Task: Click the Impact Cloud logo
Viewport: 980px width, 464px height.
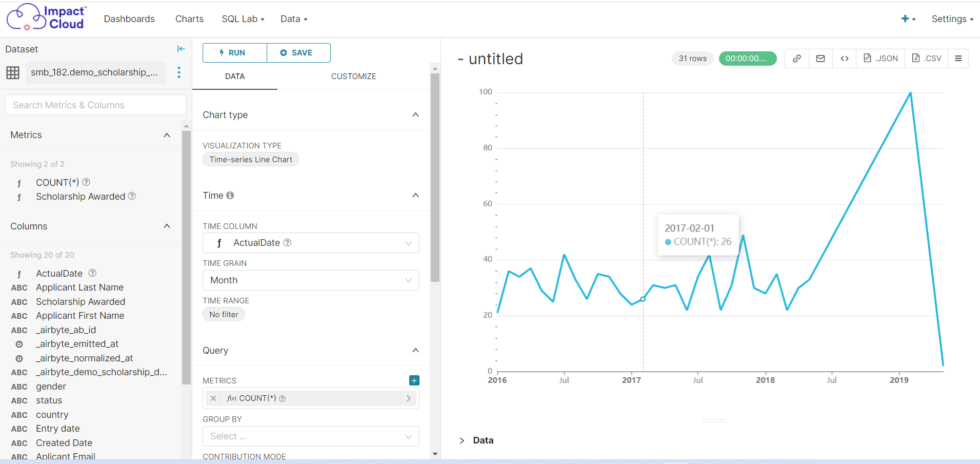Action: tap(46, 16)
